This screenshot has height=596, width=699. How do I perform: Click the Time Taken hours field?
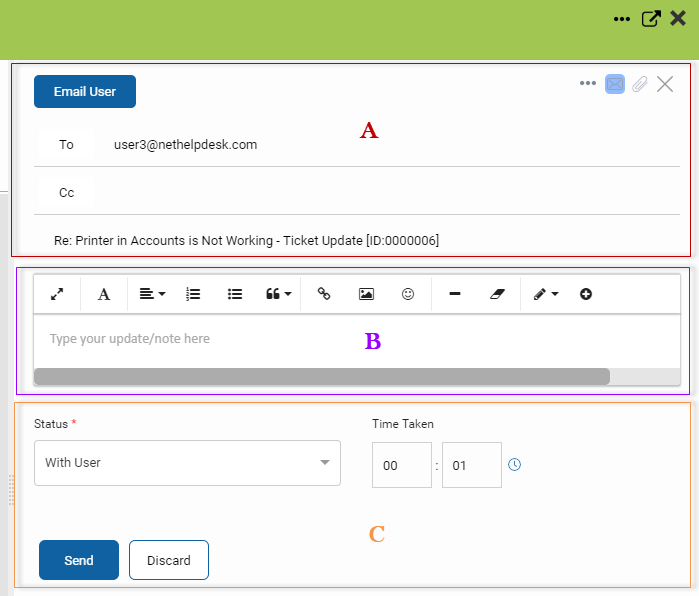pyautogui.click(x=402, y=465)
